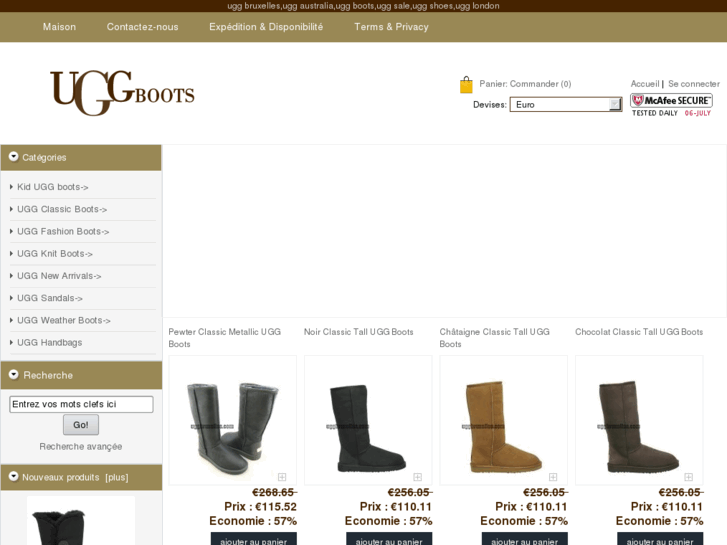
Task: Open Panier: Commander (0) link
Action: [525, 84]
